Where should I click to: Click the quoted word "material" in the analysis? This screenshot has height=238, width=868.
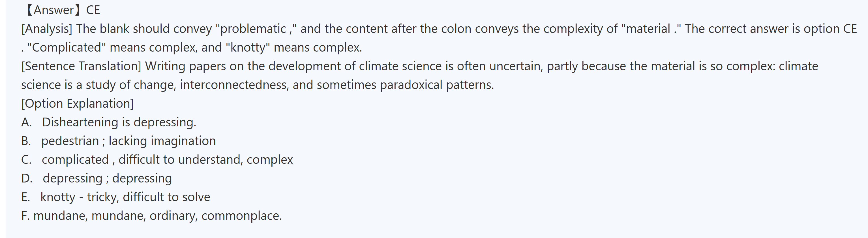(648, 29)
